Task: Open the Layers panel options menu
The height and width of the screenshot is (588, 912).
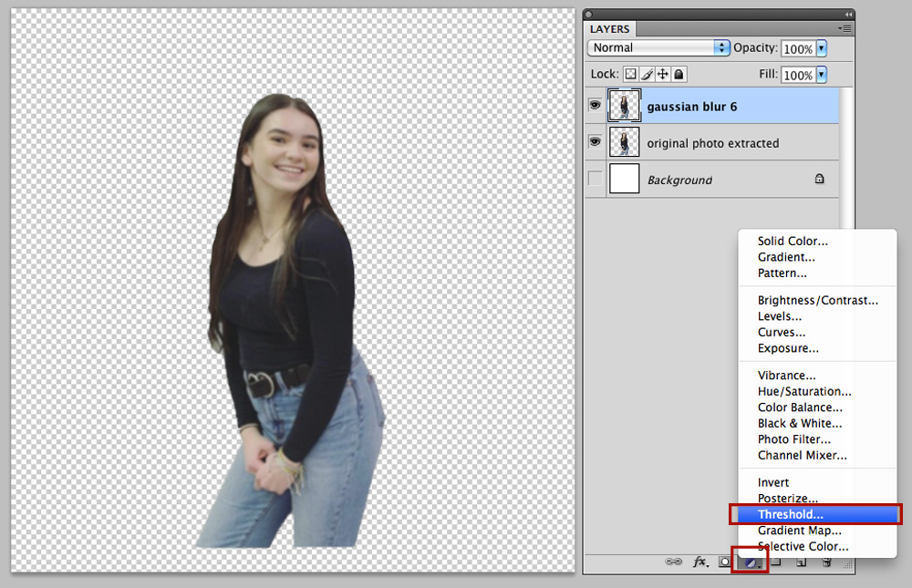Action: point(845,28)
